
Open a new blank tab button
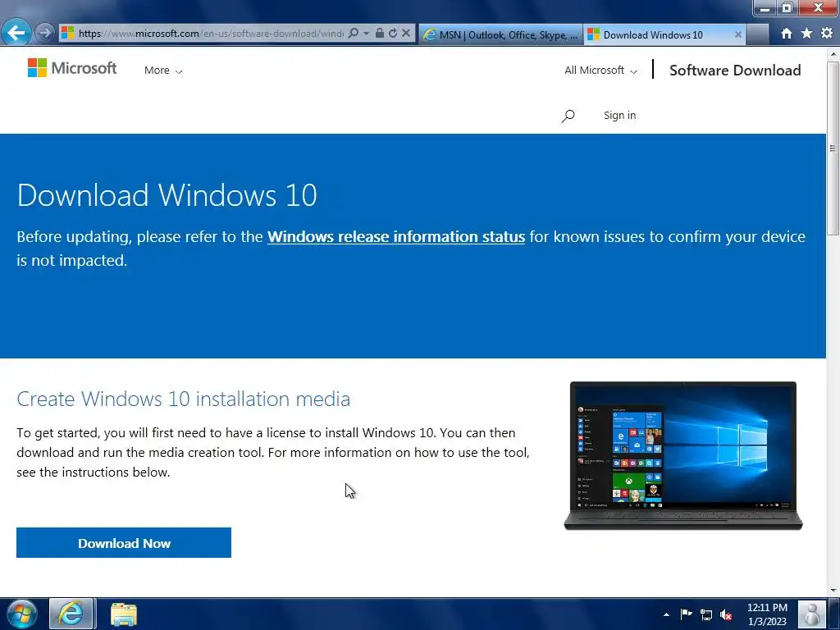click(757, 34)
